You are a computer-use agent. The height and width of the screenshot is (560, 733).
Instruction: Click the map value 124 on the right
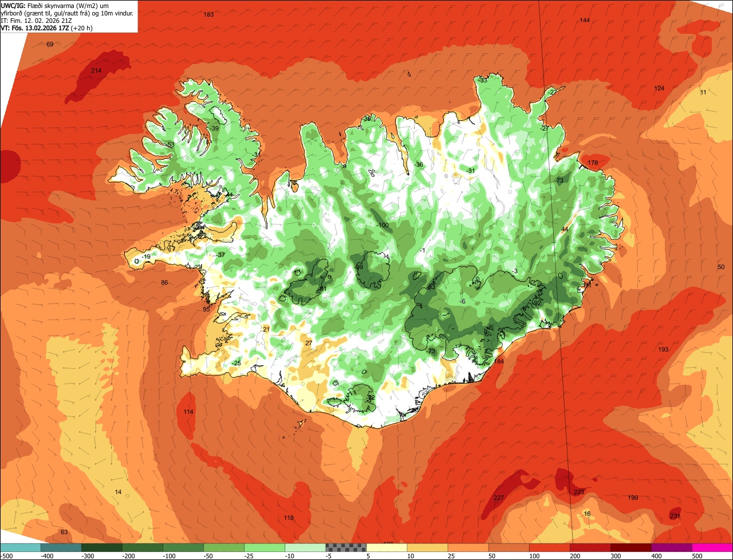[x=660, y=88]
